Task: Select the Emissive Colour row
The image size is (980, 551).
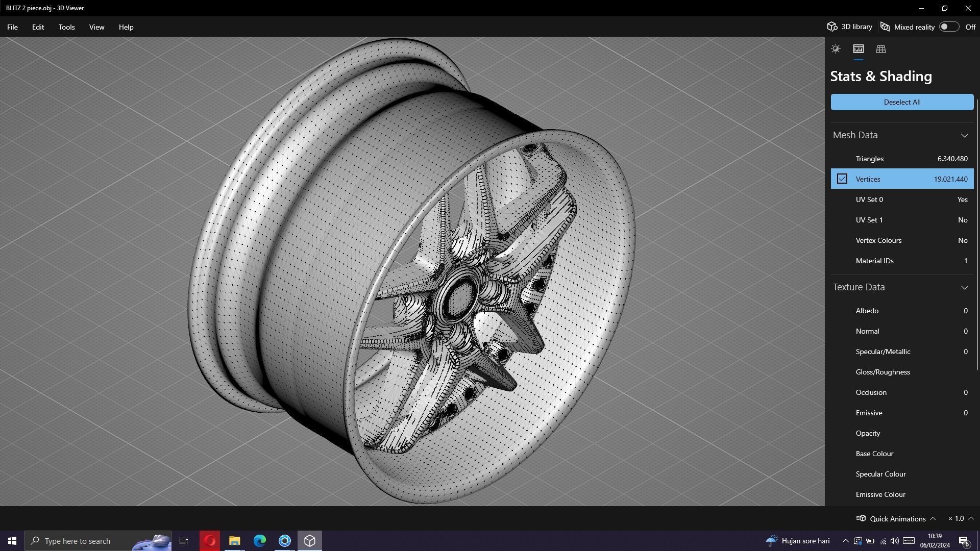Action: coord(902,494)
